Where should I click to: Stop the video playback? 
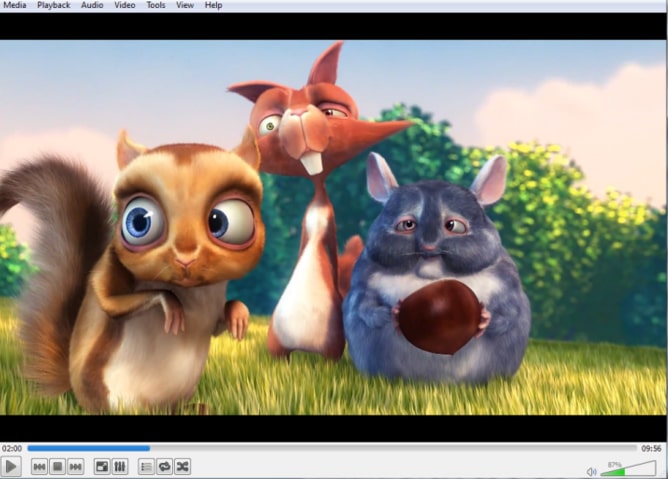pos(57,467)
